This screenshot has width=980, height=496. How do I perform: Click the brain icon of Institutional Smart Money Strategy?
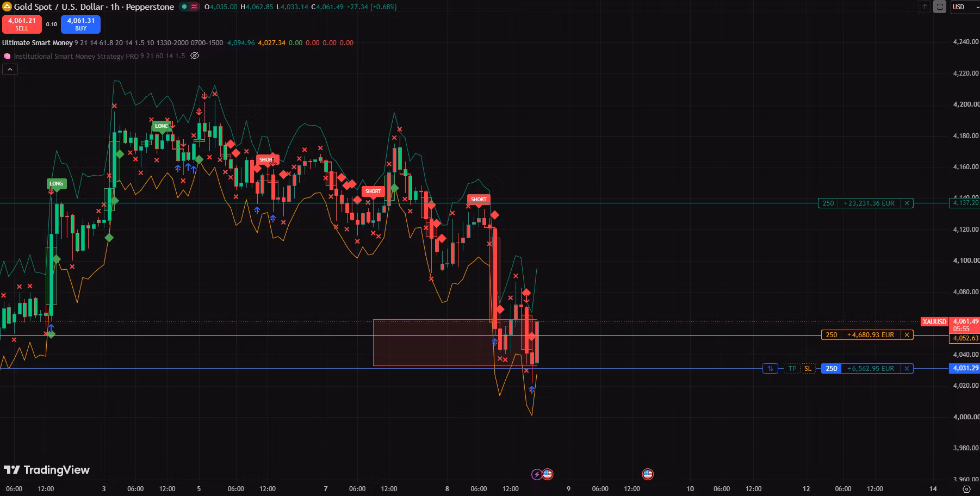7,56
